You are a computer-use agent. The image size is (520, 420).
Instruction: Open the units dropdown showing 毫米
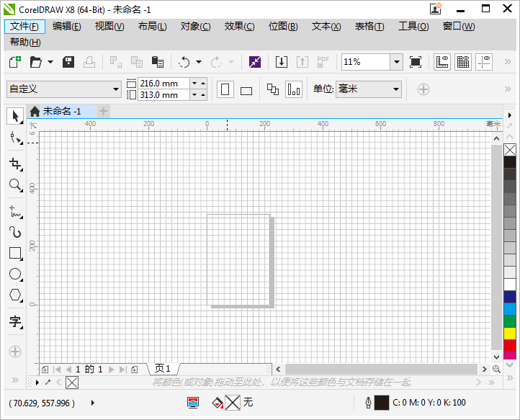click(x=395, y=89)
